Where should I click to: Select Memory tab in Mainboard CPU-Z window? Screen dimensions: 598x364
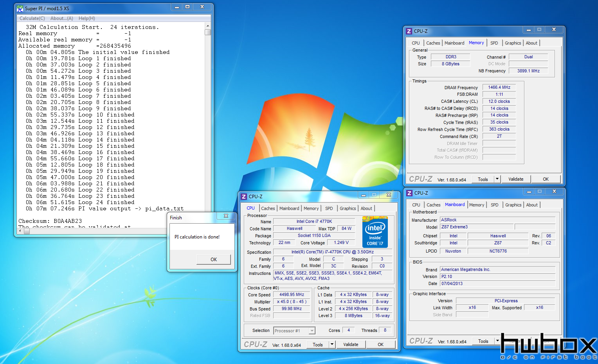click(477, 205)
